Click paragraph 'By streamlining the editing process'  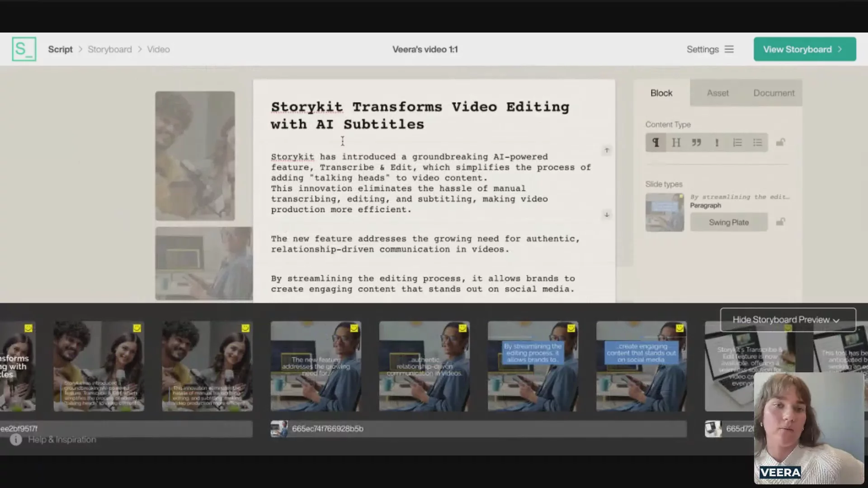423,284
